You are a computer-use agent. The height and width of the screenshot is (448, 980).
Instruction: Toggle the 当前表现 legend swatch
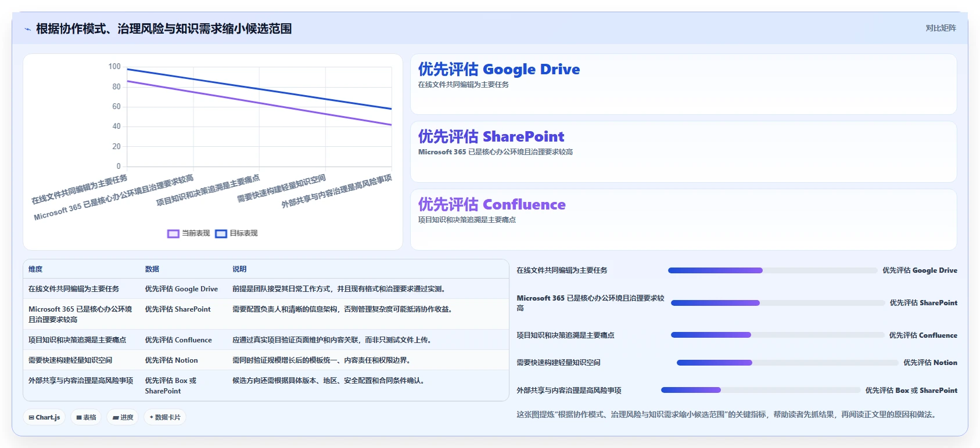pyautogui.click(x=173, y=233)
